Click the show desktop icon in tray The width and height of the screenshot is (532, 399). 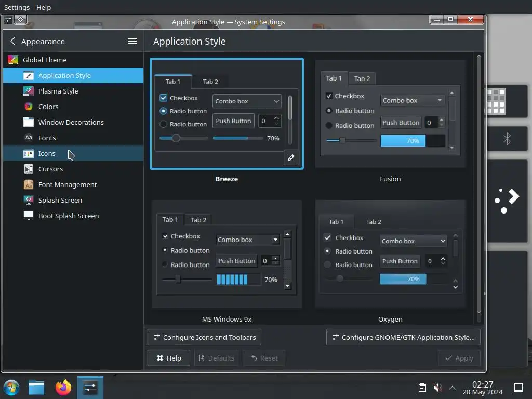518,388
